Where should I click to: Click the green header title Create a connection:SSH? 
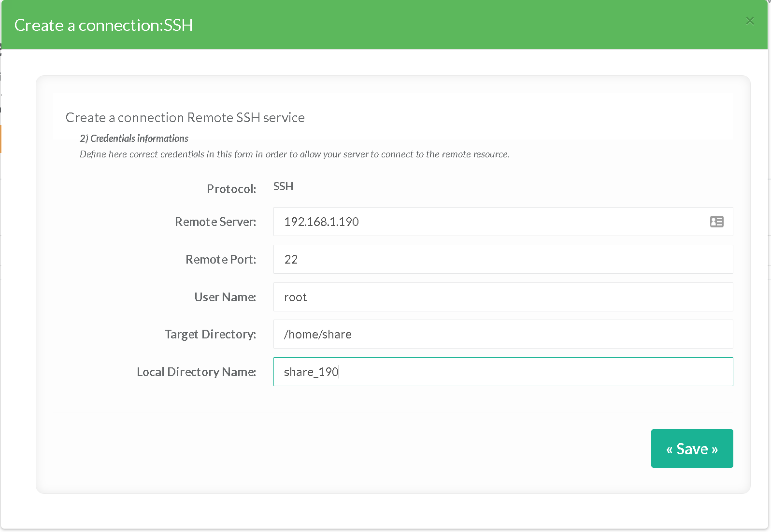click(x=103, y=25)
